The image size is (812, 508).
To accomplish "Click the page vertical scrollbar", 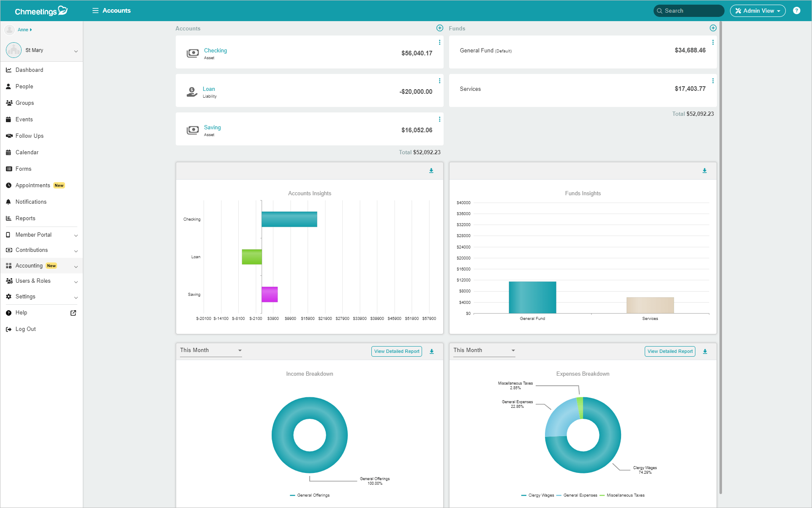I will [721, 258].
